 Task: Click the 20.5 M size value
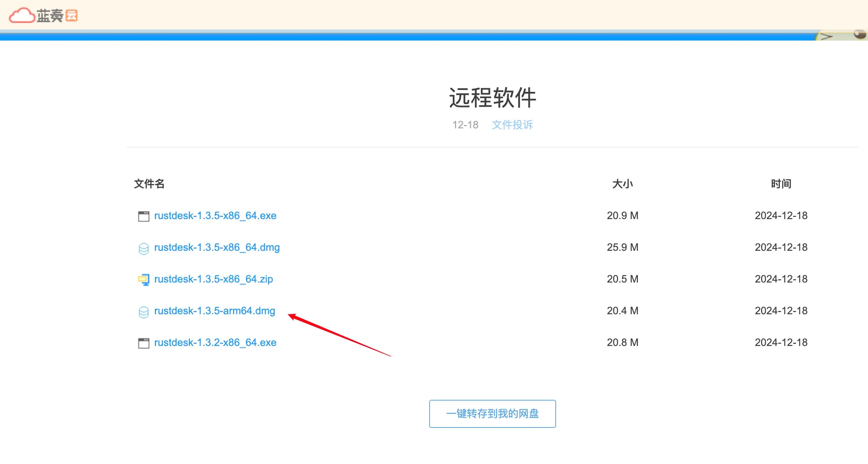click(x=622, y=279)
